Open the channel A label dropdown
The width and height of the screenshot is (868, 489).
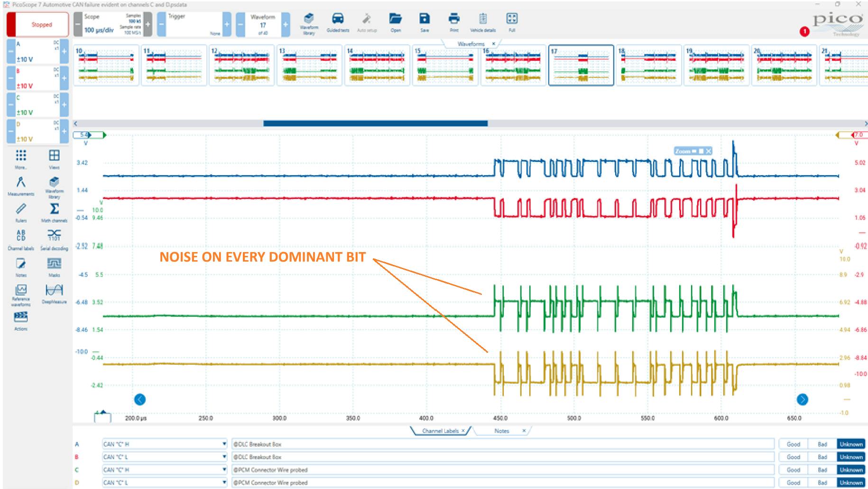pyautogui.click(x=223, y=444)
